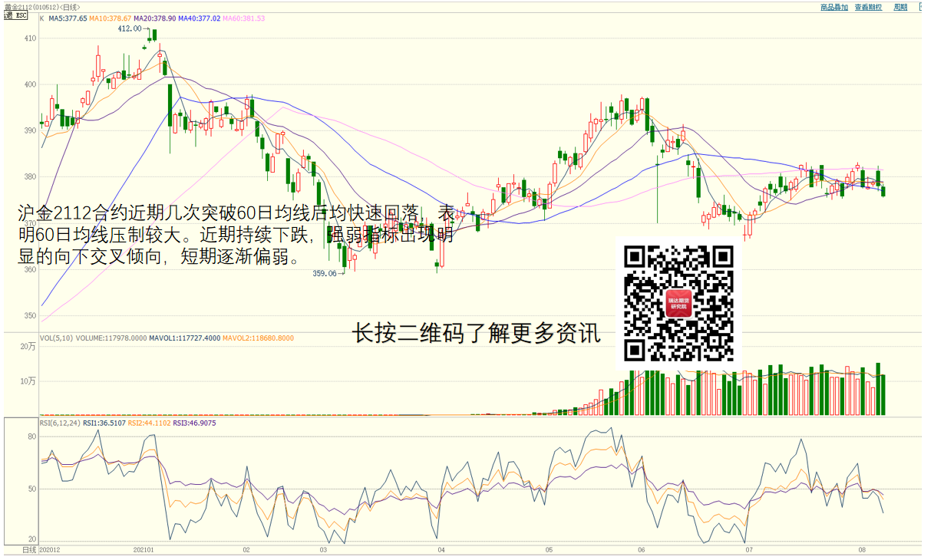Select the orange MA10 indicator label
This screenshot has height=560, width=934.
pyautogui.click(x=110, y=18)
